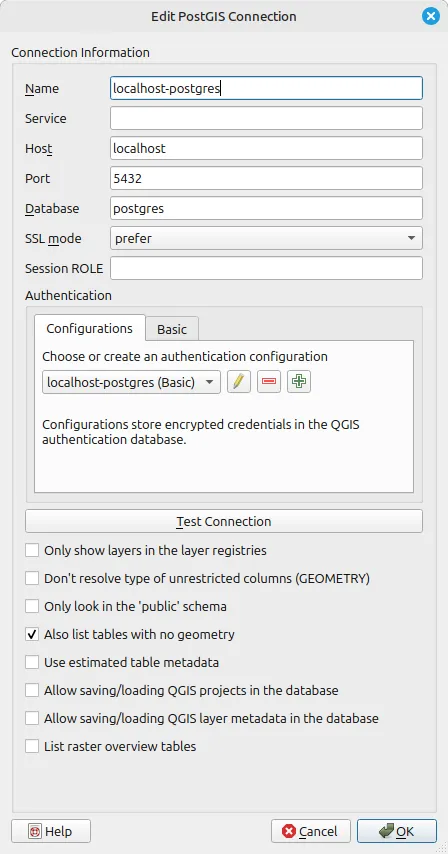The width and height of the screenshot is (448, 854).
Task: Select the Configurations authentication tab
Action: [x=90, y=328]
